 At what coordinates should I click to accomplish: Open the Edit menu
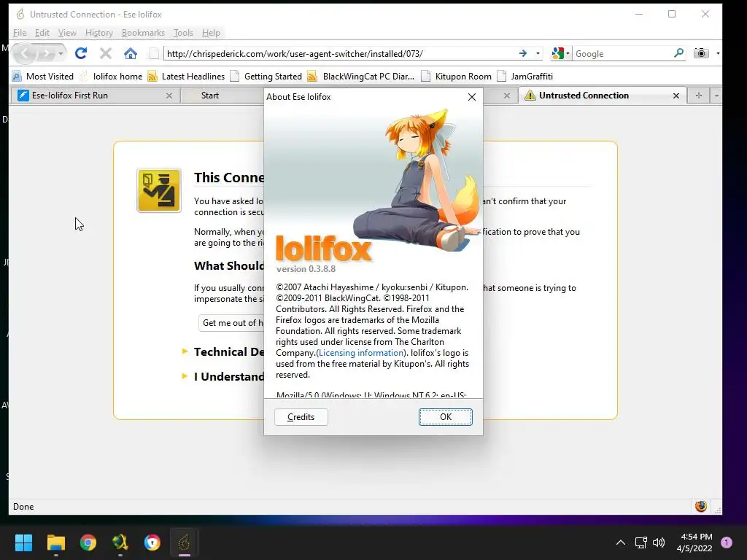42,33
